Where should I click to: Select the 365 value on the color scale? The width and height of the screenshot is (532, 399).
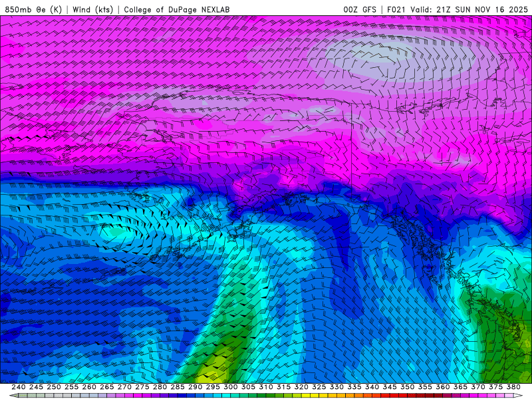click(x=460, y=387)
